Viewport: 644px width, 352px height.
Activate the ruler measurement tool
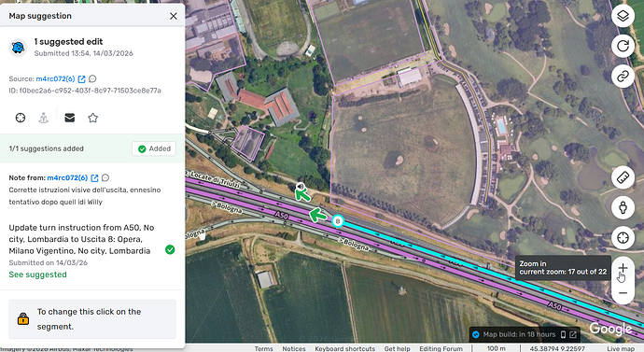coord(623,177)
